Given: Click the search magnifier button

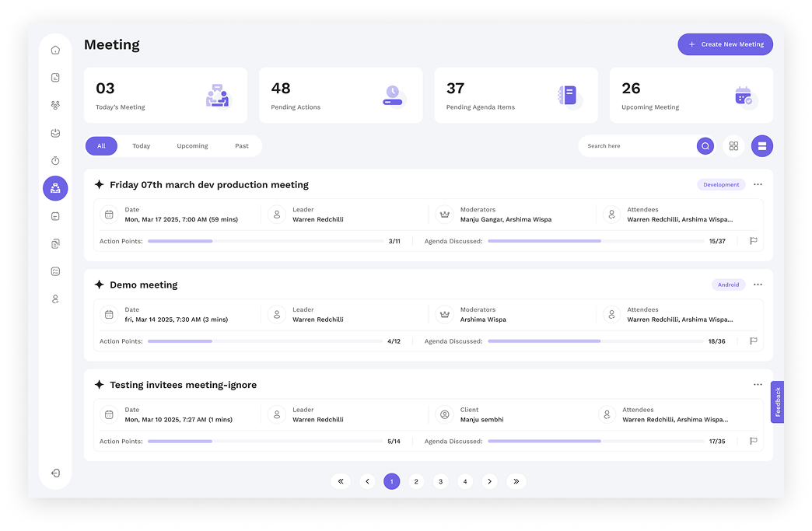Looking at the screenshot, I should pos(705,146).
